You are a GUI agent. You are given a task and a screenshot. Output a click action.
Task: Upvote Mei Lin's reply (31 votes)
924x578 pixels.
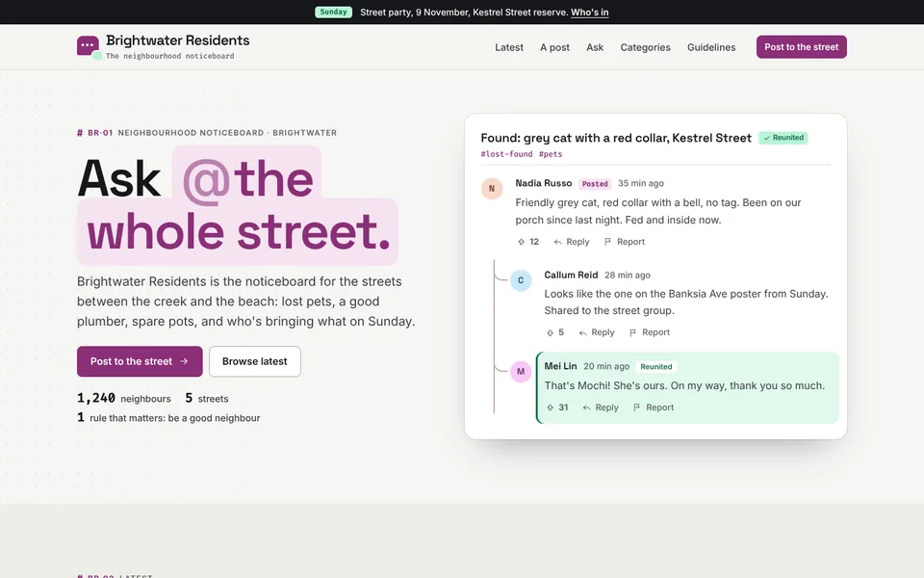coord(557,407)
